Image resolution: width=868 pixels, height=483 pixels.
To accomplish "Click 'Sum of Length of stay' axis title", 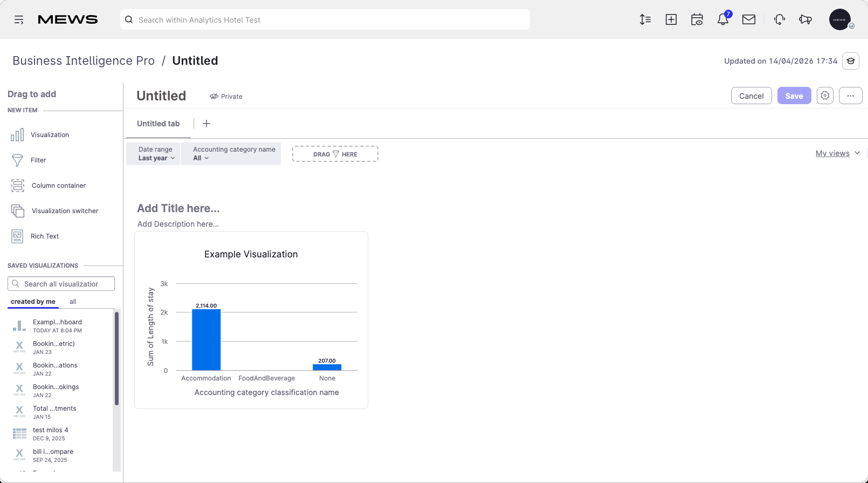I will point(150,326).
